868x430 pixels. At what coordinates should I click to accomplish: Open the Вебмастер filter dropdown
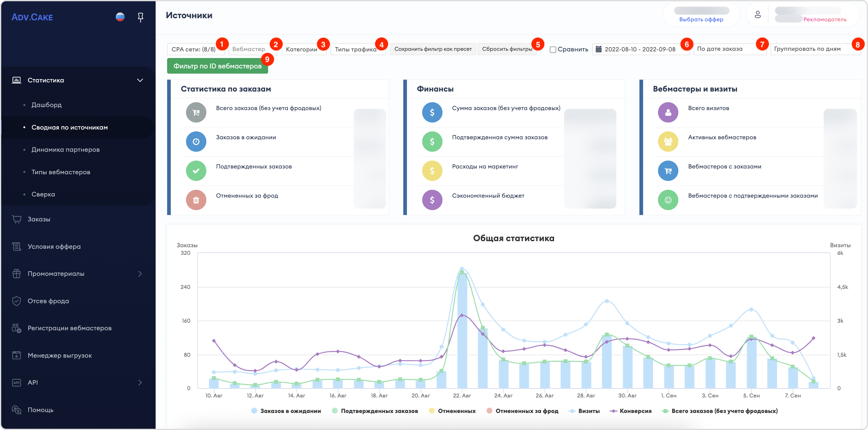(x=253, y=49)
